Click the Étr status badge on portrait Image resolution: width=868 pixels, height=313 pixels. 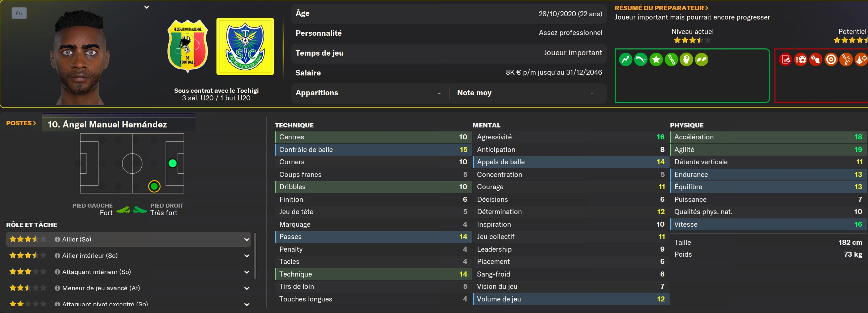19,13
